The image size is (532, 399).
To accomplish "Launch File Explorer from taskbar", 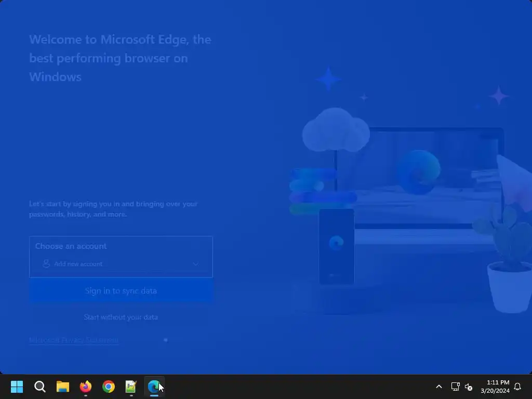I will [x=63, y=387].
